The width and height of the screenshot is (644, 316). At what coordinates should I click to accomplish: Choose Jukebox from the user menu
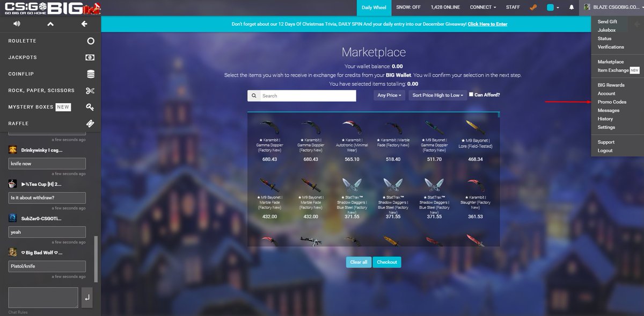(606, 30)
